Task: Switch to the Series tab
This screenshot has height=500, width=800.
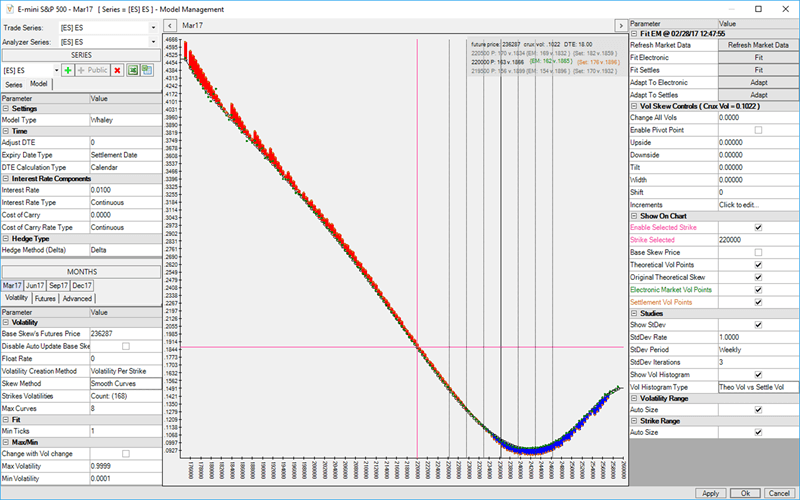Action: click(15, 84)
